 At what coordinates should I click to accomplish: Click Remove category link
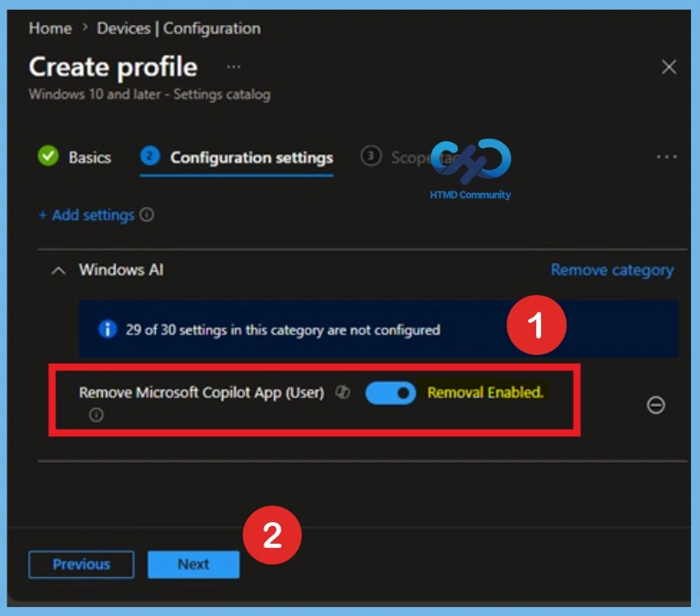click(612, 270)
